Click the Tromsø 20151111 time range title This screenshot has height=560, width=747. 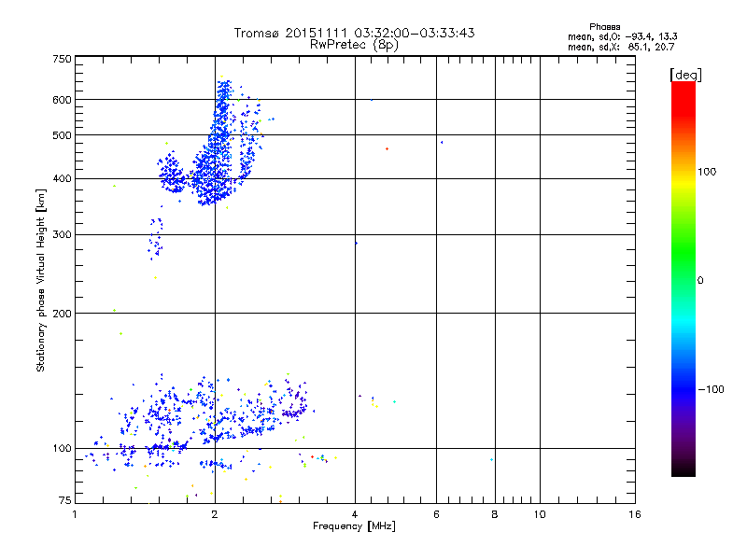click(x=354, y=33)
